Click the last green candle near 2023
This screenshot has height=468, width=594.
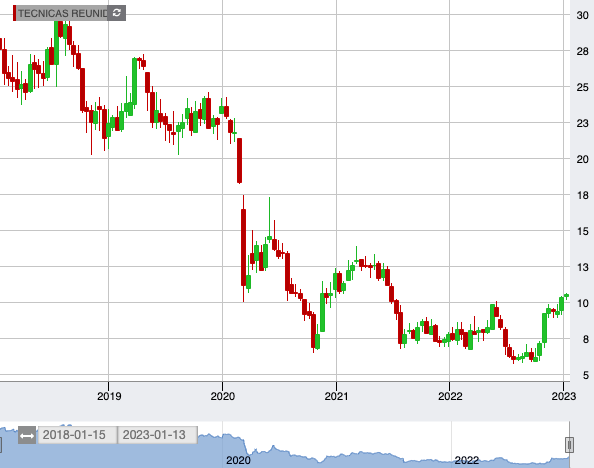566,295
